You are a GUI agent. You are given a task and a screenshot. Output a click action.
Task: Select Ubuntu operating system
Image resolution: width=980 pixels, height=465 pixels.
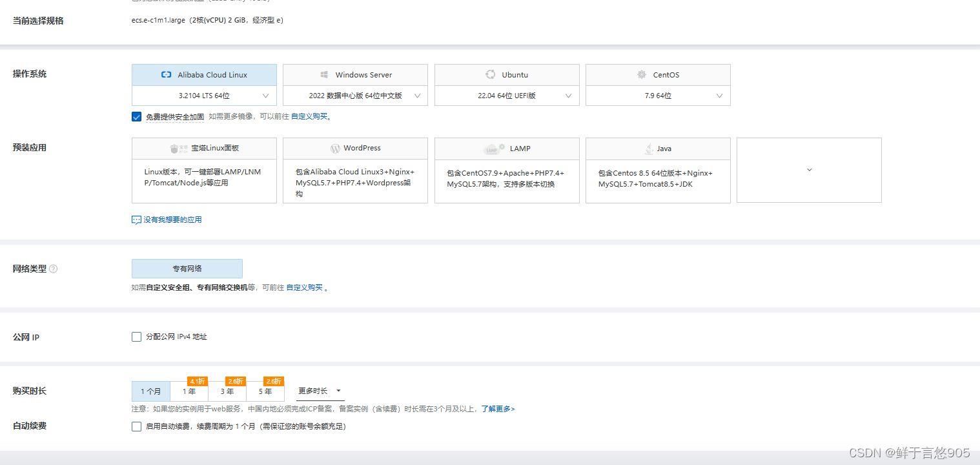click(x=507, y=75)
